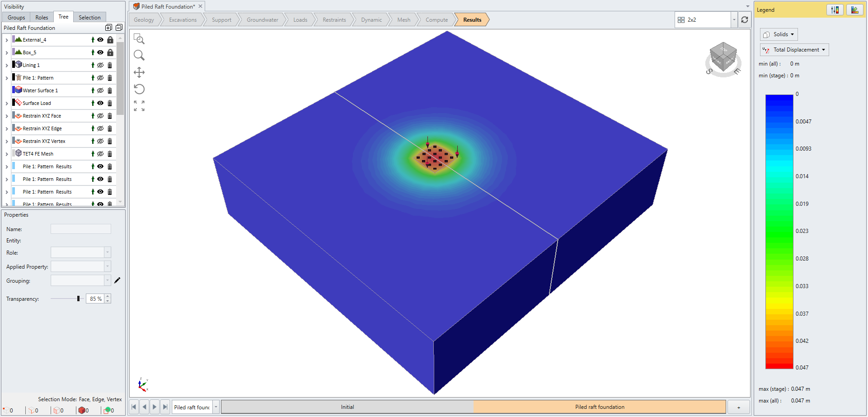The height and width of the screenshot is (417, 868).
Task: Click lock icon on External_4
Action: [110, 40]
